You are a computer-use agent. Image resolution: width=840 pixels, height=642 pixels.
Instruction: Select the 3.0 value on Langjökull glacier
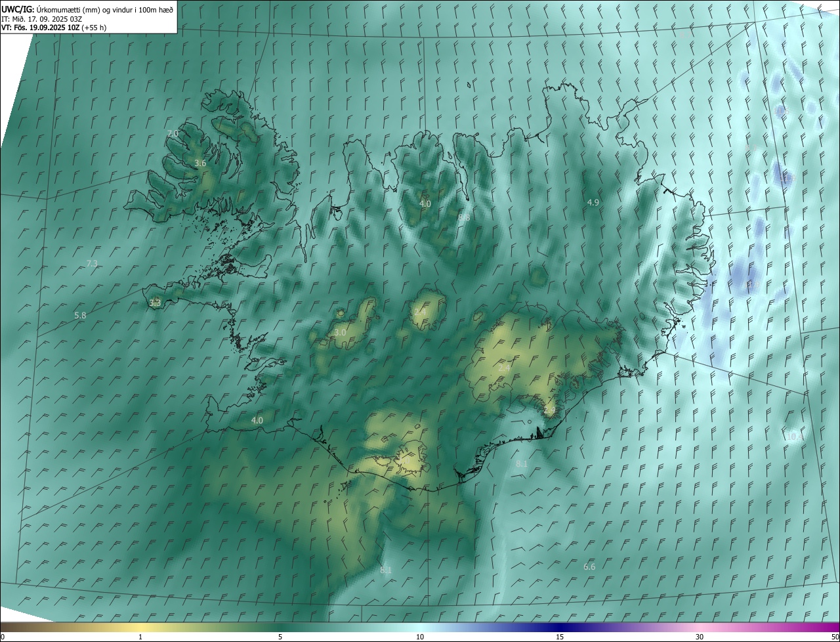[x=340, y=333]
